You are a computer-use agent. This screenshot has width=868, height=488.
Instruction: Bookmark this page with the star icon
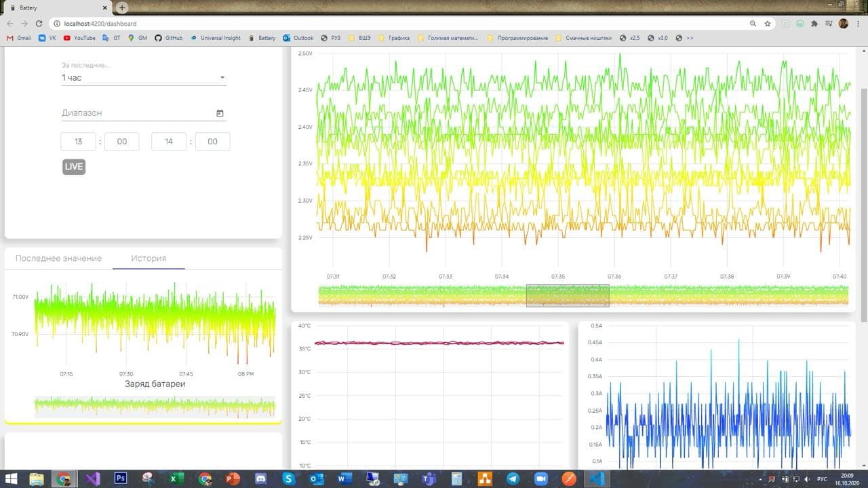click(x=768, y=23)
